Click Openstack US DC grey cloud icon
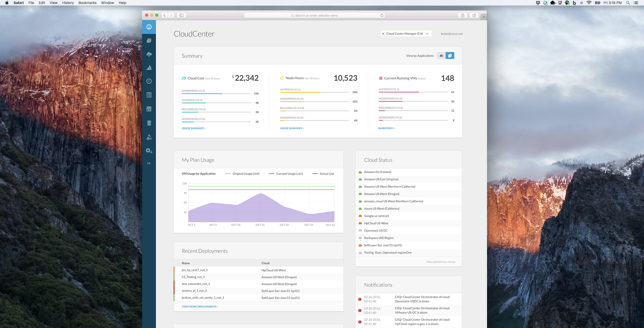The height and width of the screenshot is (328, 644). tap(360, 231)
